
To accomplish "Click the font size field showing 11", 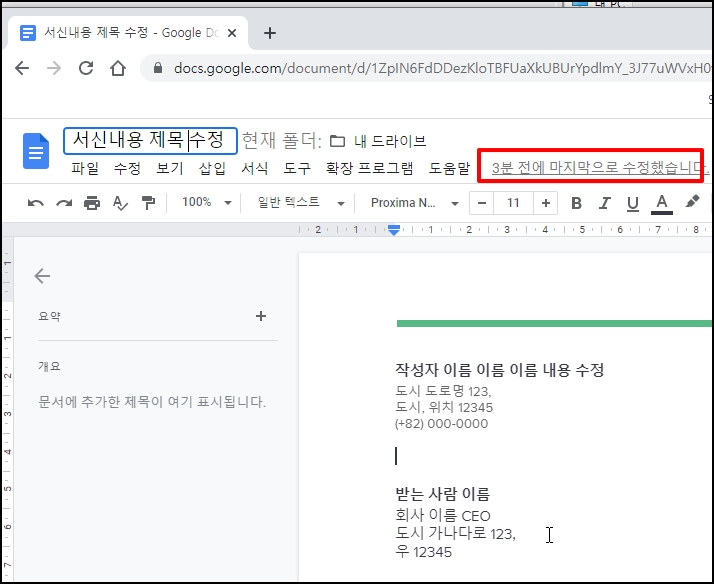I will coord(513,203).
